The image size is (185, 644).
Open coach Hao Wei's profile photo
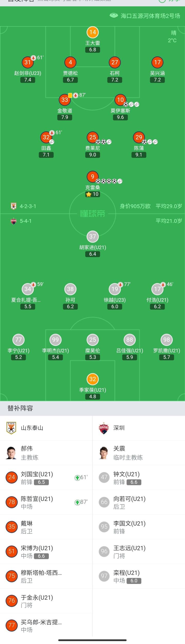pos(11,452)
